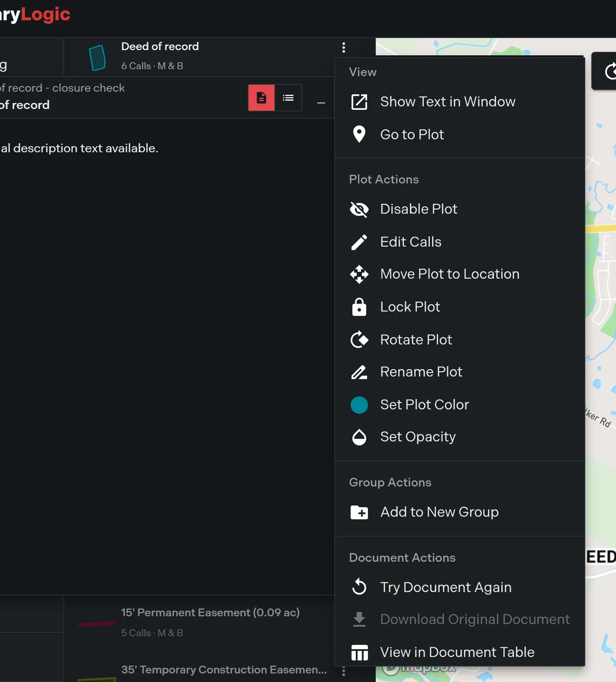The height and width of the screenshot is (682, 616).
Task: Click the Add to New Group folder icon
Action: point(359,512)
